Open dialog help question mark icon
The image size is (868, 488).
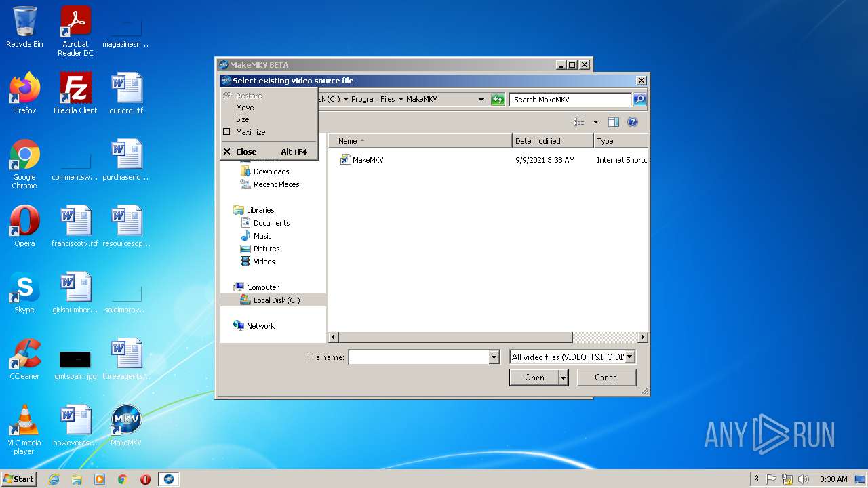(633, 122)
